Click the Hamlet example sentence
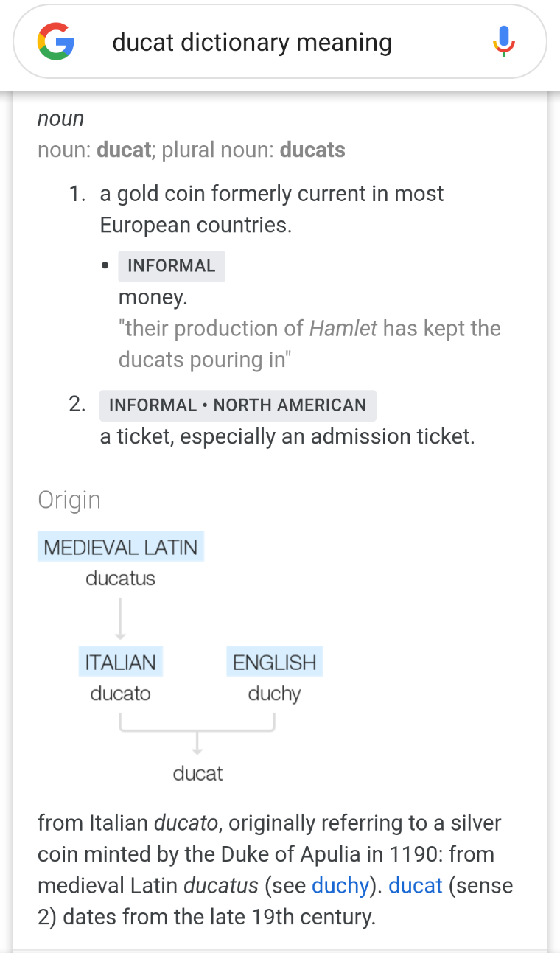This screenshot has height=953, width=560. (309, 344)
